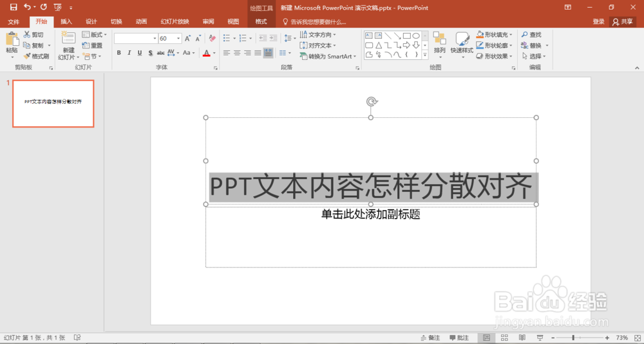The image size is (644, 344).
Task: Click the Reset (重置) slide button
Action: point(92,46)
